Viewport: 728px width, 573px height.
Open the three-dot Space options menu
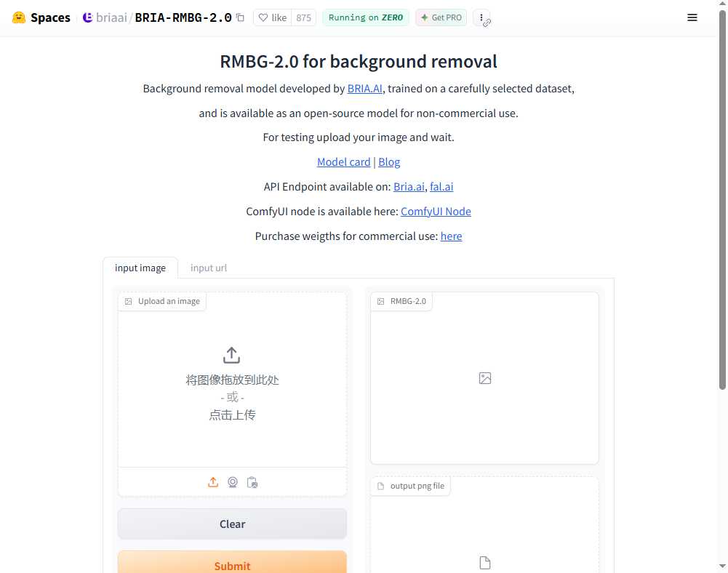click(x=481, y=17)
